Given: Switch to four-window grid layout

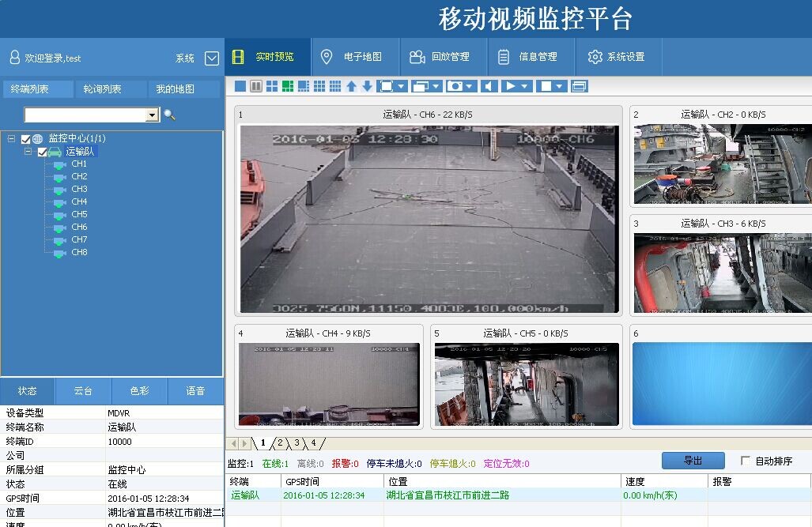Looking at the screenshot, I should (x=272, y=86).
